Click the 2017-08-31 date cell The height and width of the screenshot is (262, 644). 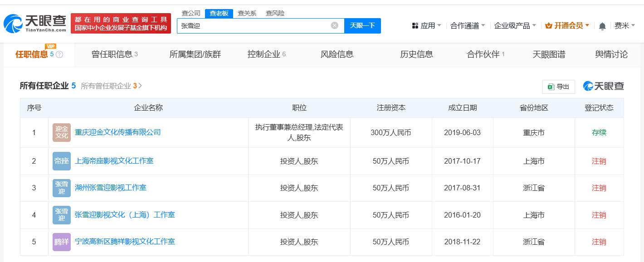tap(462, 188)
